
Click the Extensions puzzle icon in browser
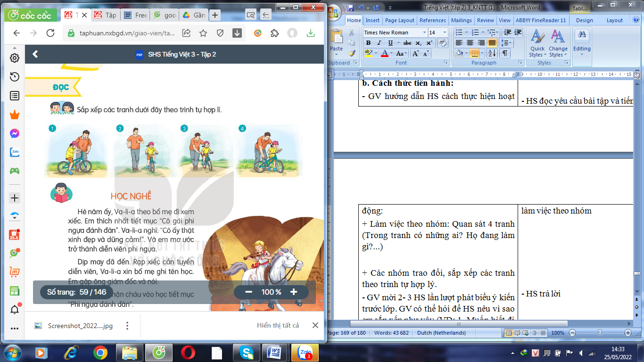(x=274, y=33)
